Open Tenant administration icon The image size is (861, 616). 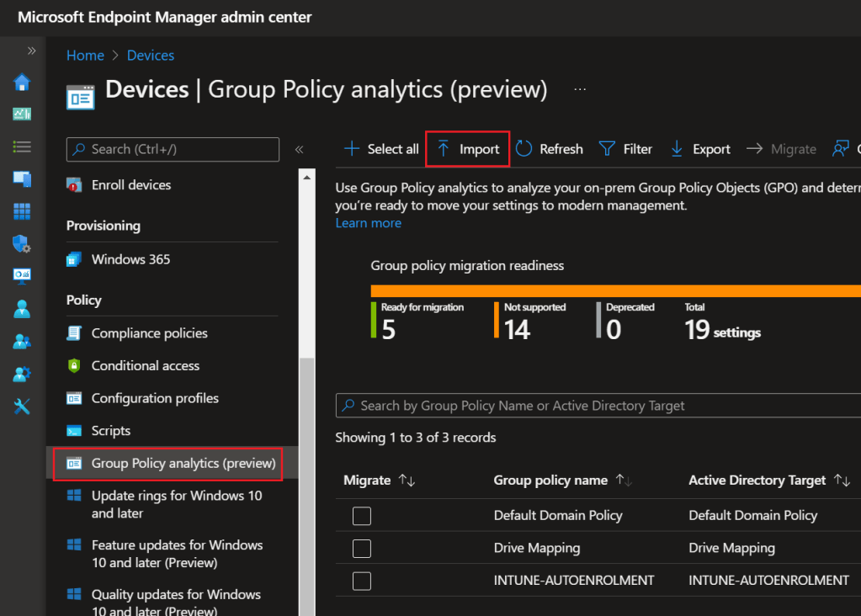[x=22, y=374]
